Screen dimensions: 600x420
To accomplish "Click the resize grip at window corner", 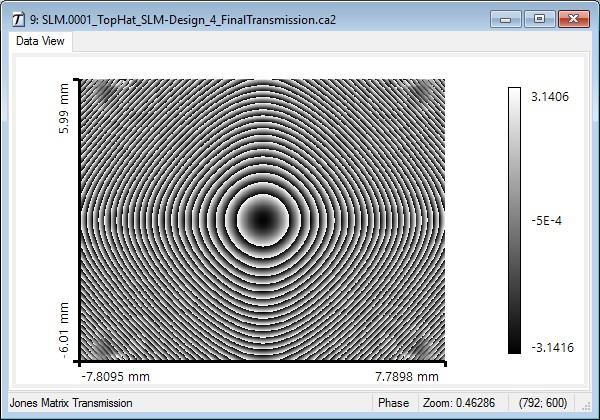I will (592, 412).
